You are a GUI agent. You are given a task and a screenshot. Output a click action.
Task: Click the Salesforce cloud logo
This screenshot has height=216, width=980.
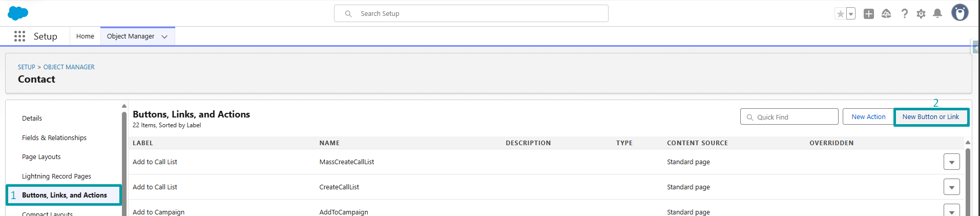(18, 13)
